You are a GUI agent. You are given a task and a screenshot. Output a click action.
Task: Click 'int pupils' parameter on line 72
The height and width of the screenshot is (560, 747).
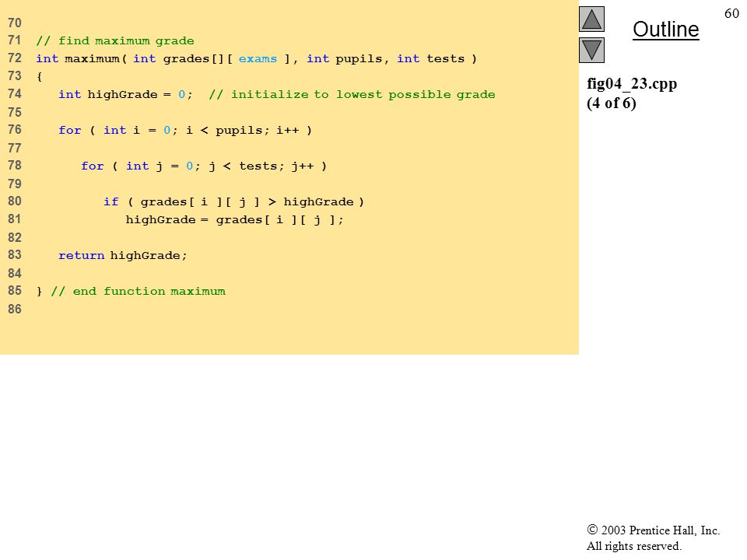click(344, 58)
